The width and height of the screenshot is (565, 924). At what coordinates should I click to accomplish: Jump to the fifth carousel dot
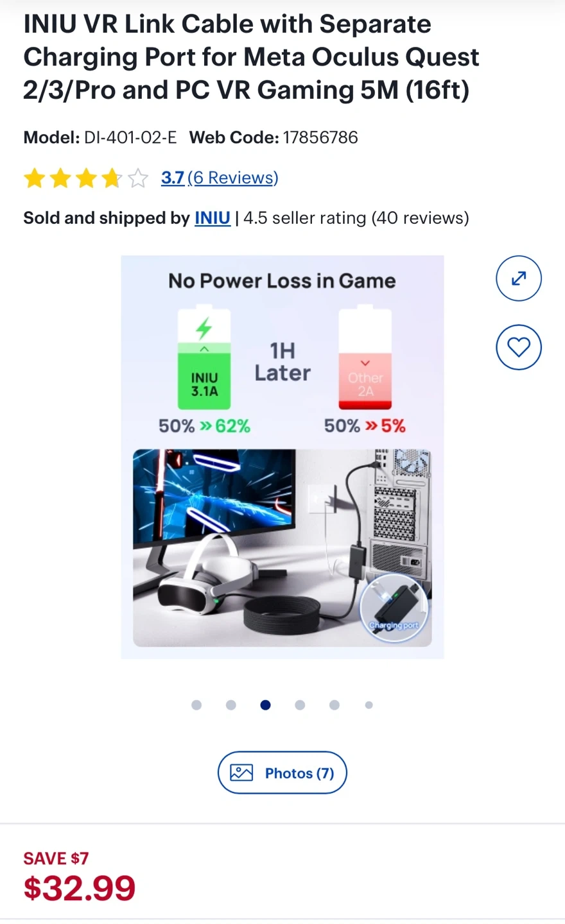tap(335, 705)
